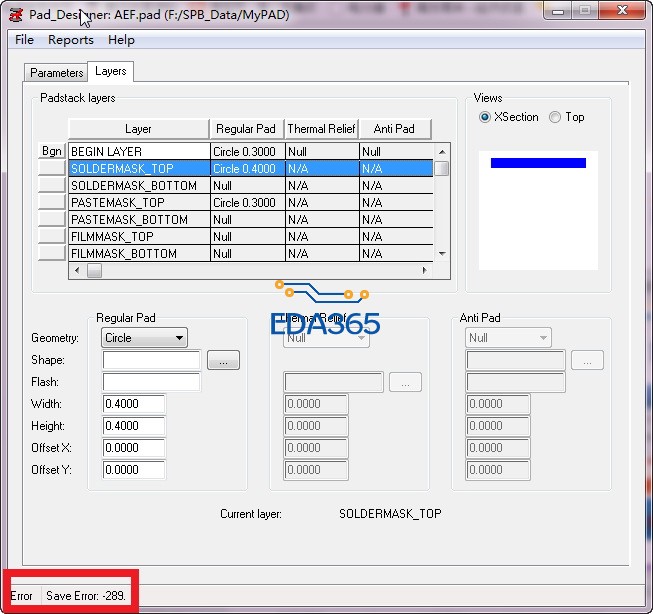The height and width of the screenshot is (614, 653).
Task: Open the Reports menu
Action: click(x=71, y=40)
